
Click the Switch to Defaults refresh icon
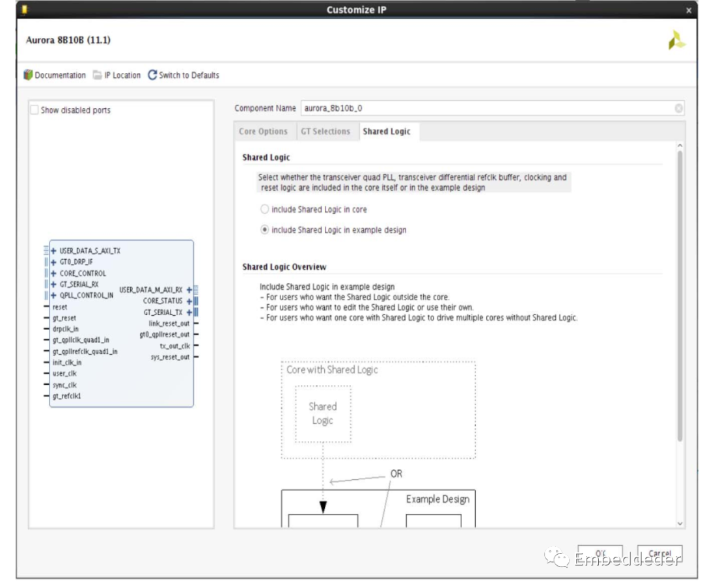point(152,75)
